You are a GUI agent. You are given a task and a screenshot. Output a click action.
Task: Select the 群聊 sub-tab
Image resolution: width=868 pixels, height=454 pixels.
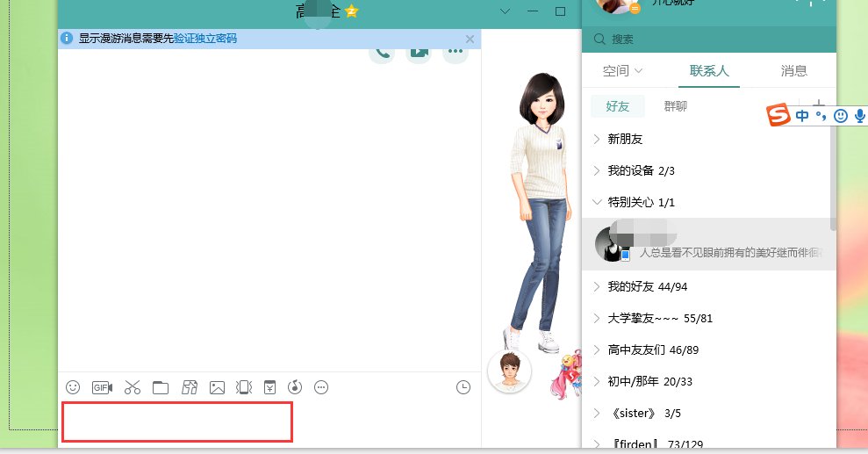(x=676, y=106)
